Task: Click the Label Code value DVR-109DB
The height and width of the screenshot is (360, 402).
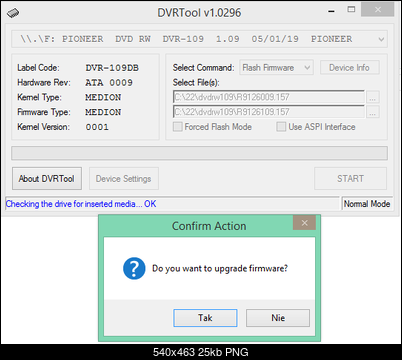Action: click(x=112, y=68)
